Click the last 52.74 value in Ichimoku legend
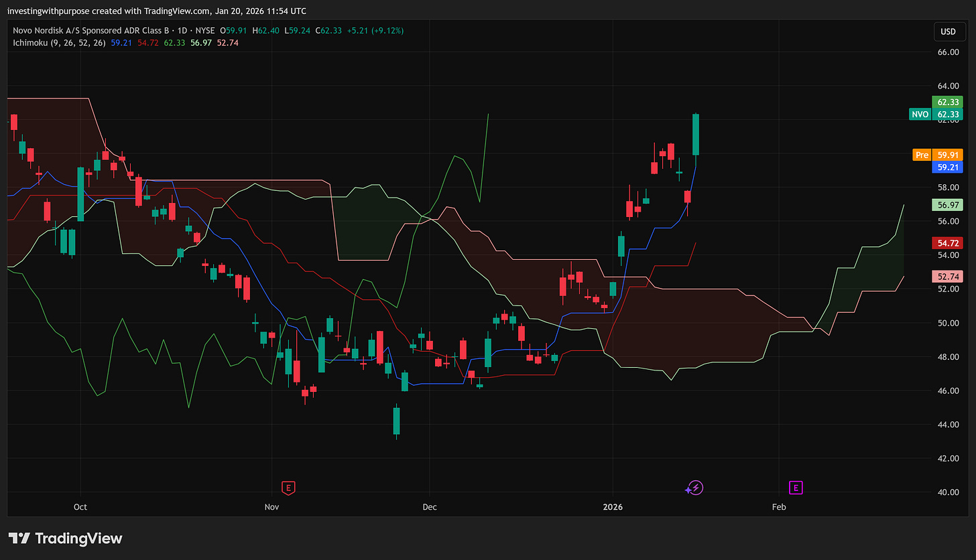This screenshot has height=560, width=976. pos(227,43)
